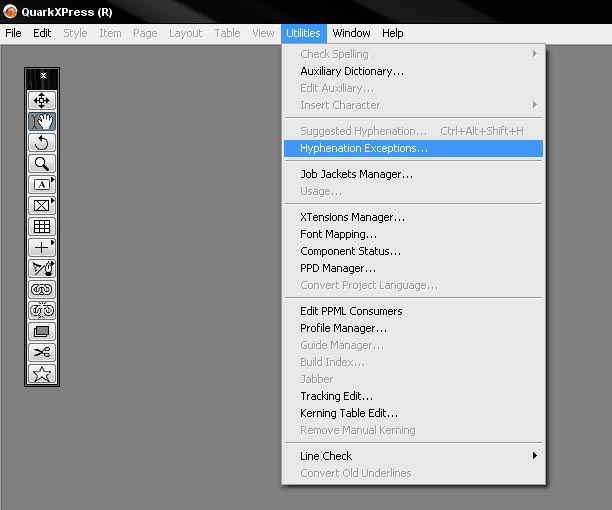
Task: Open the Item menu
Action: click(x=110, y=33)
